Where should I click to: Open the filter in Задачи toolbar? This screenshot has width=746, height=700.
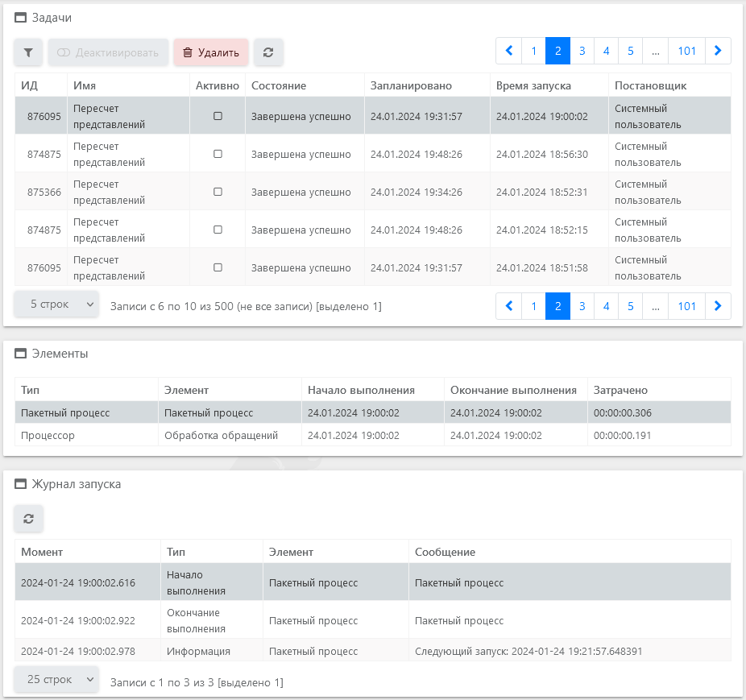[x=28, y=52]
